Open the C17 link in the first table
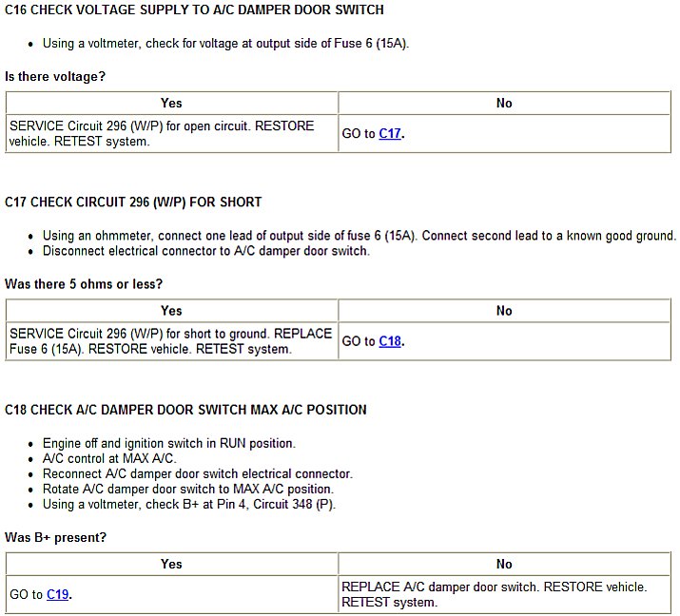This screenshot has width=680, height=616. 390,134
